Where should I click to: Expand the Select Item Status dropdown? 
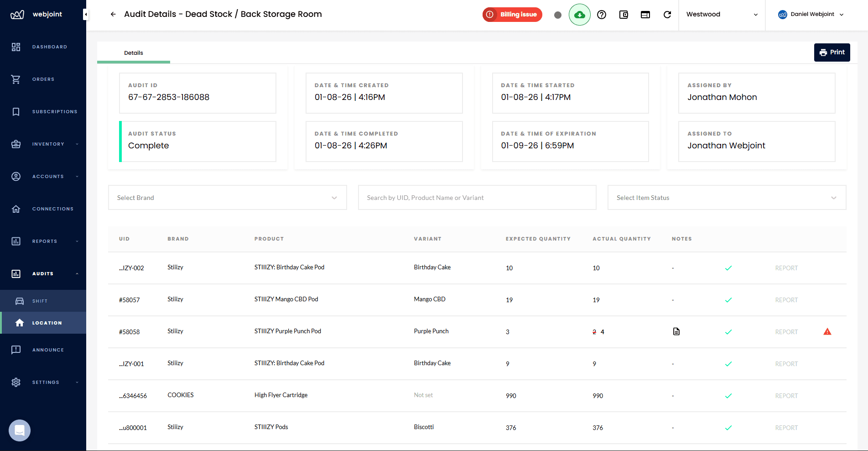click(727, 197)
